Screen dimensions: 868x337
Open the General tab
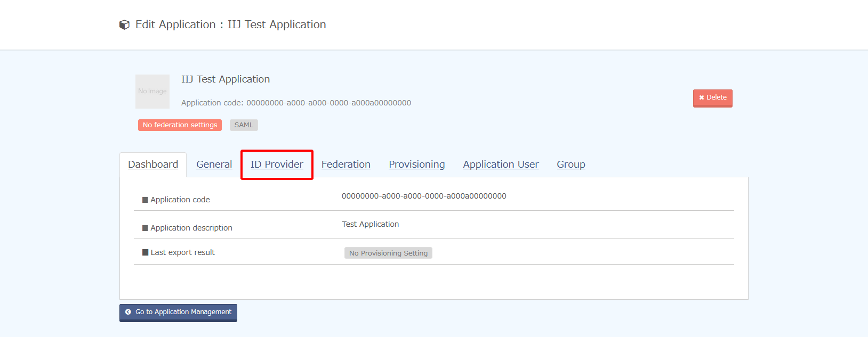[x=214, y=165]
